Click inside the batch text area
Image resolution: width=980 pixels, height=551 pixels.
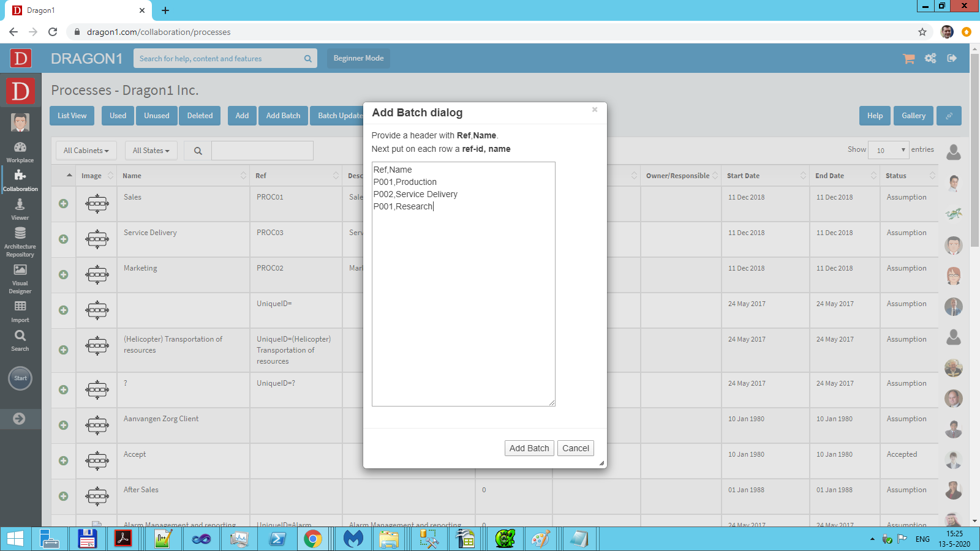[x=463, y=306]
